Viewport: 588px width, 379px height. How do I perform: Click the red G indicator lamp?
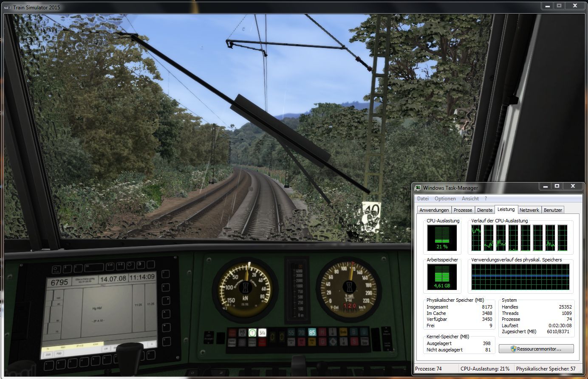(323, 342)
